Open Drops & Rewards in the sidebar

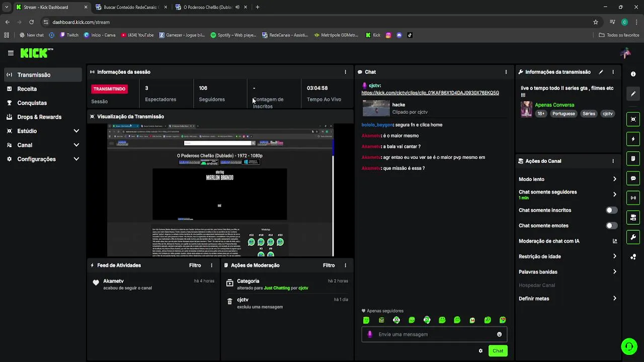click(x=43, y=117)
